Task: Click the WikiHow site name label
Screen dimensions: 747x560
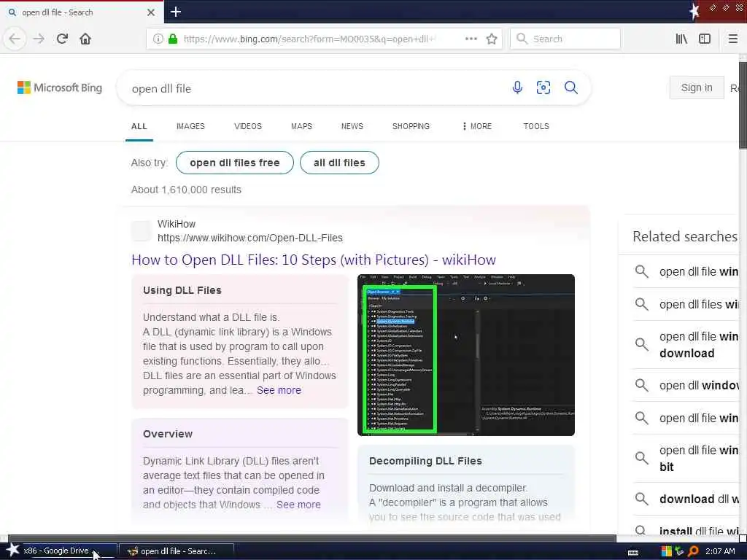Action: point(177,224)
